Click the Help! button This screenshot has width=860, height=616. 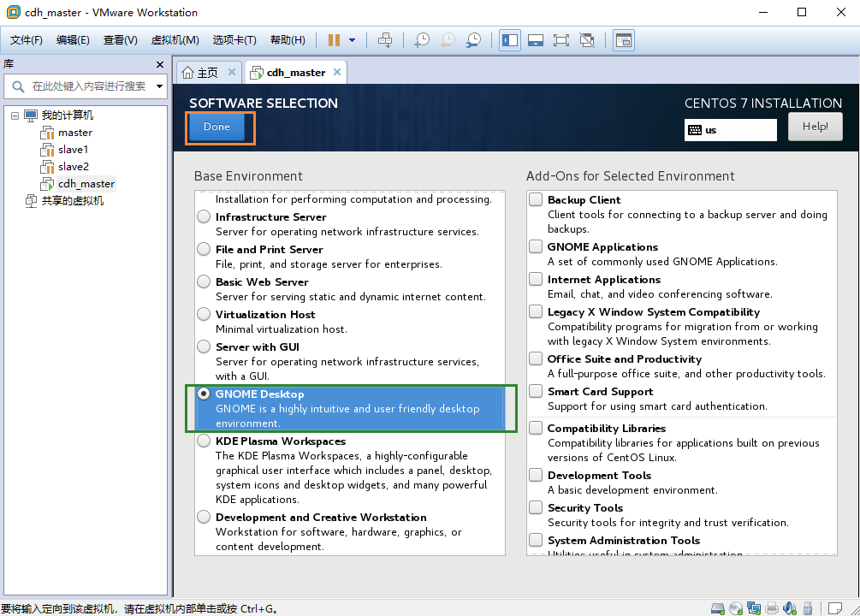coord(815,127)
